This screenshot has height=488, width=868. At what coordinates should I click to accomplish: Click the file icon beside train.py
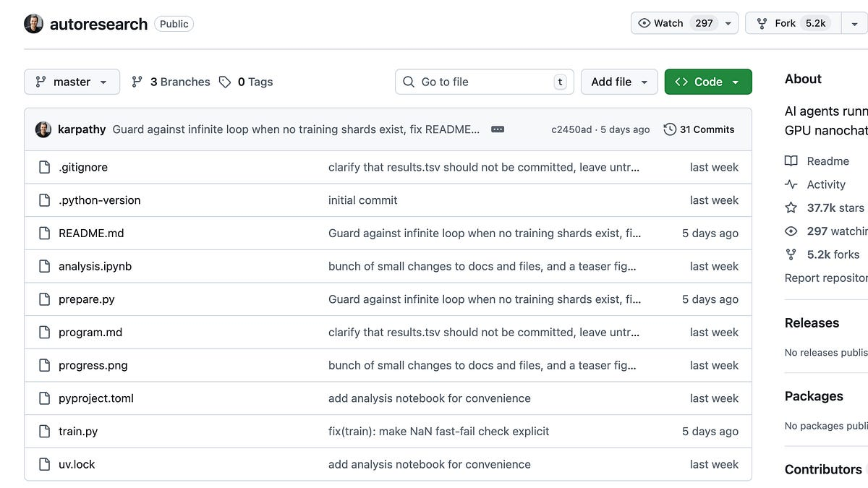(x=45, y=432)
